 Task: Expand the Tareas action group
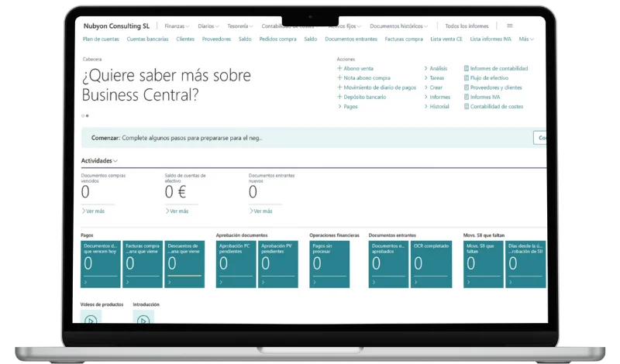point(434,78)
